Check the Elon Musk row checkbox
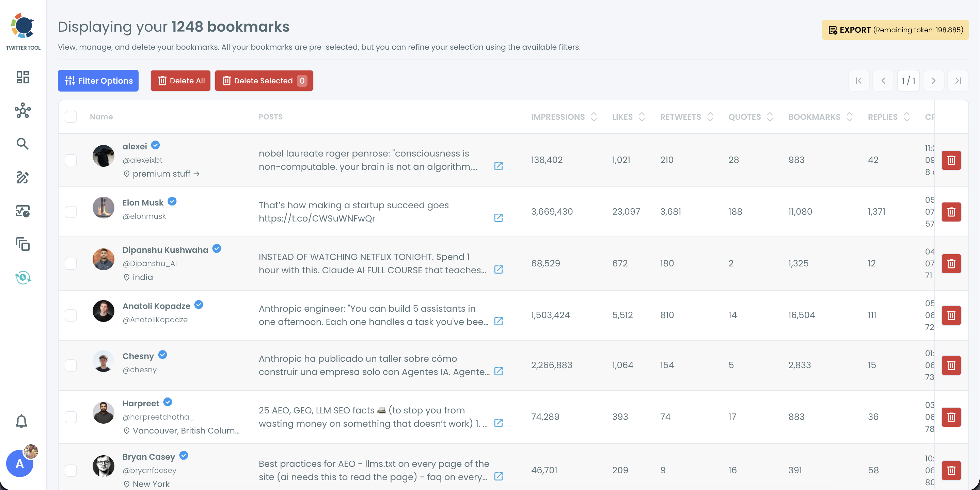Screen dimensions: 980x490 point(71,212)
